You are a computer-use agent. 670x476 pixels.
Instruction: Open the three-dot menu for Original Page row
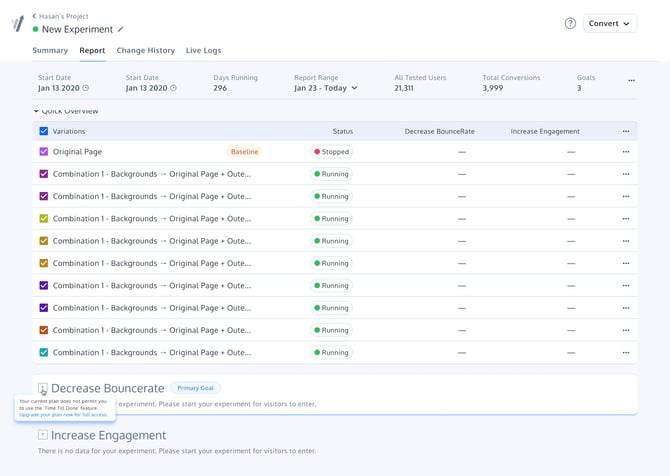click(x=626, y=152)
